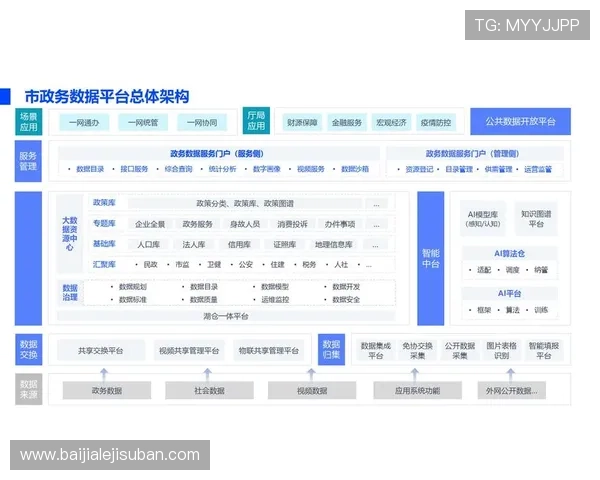The height and width of the screenshot is (480, 600).
Task: Select the 地理信息库 box
Action: 334,245
